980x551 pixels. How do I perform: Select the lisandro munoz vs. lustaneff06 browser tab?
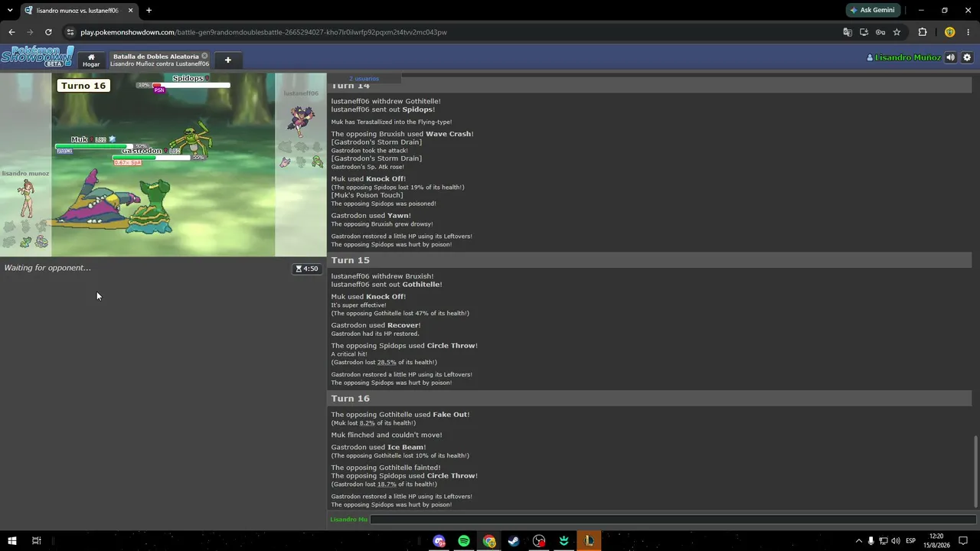tap(78, 11)
